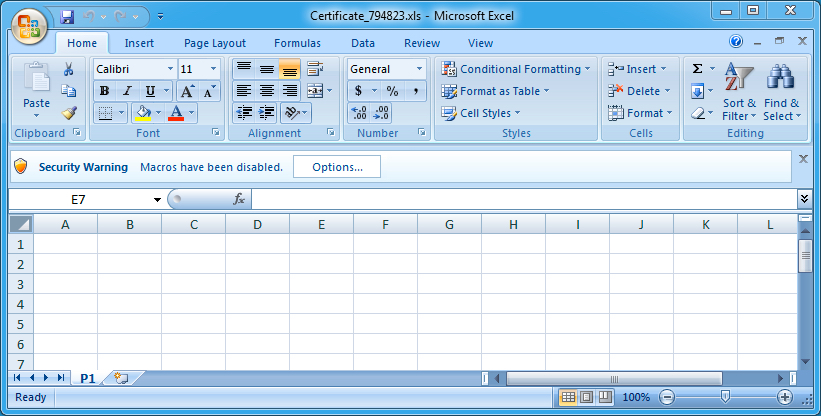Screen dimensions: 821x416
Task: Toggle Middle Align vertical alignment
Action: (x=267, y=69)
